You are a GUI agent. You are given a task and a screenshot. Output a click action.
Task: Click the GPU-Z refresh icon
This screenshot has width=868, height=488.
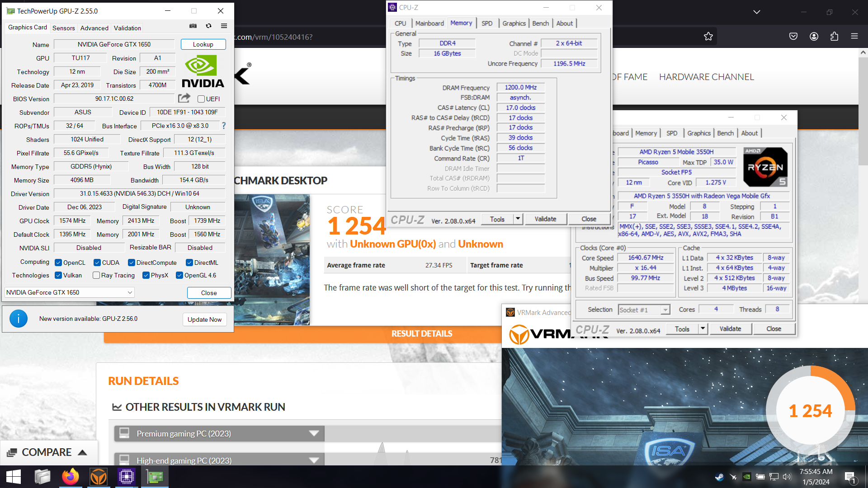[x=208, y=26]
